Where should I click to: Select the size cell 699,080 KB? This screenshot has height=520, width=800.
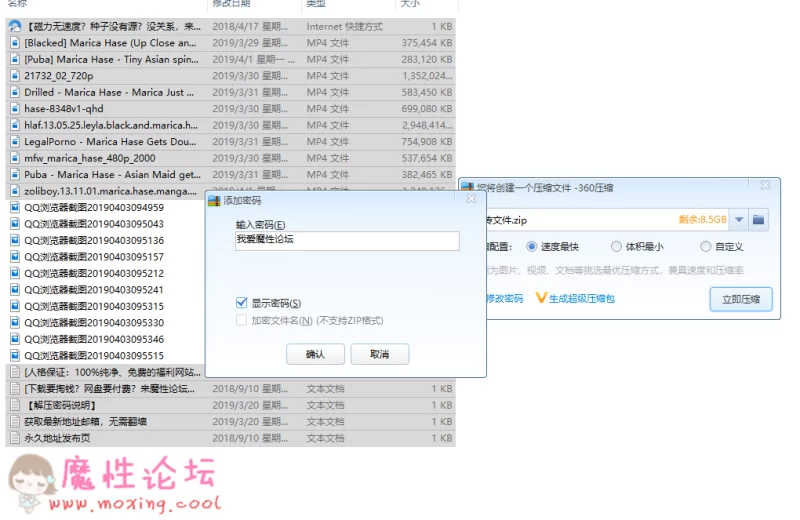pos(427,109)
